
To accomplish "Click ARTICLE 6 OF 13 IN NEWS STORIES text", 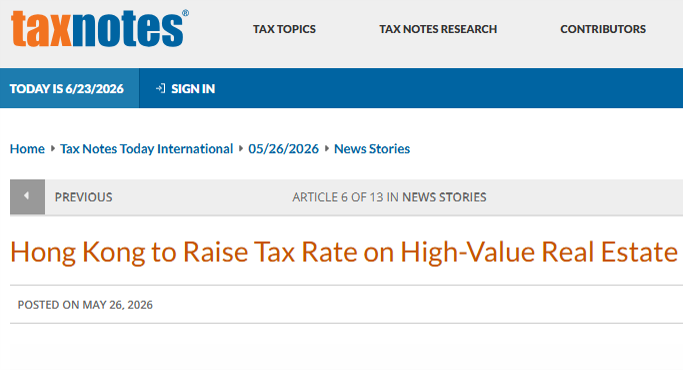I will coord(389,197).
